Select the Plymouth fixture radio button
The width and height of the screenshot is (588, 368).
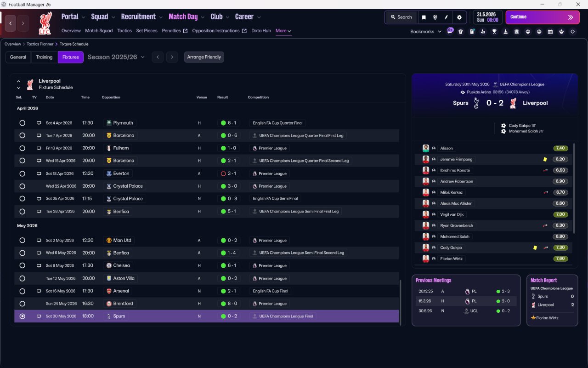pyautogui.click(x=22, y=123)
